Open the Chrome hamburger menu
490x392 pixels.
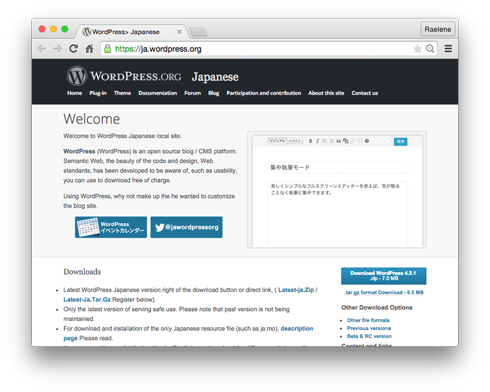coord(448,49)
